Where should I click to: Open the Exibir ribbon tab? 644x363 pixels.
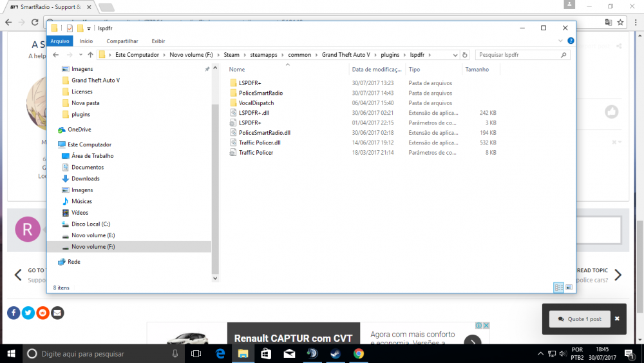point(158,41)
